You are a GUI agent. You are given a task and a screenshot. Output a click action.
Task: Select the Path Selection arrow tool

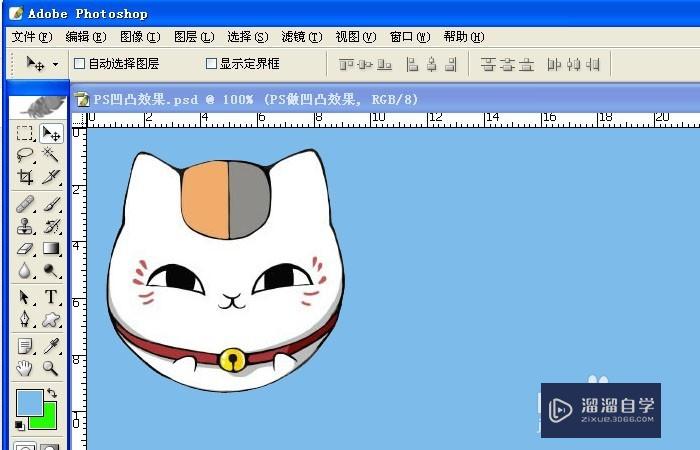(25, 297)
